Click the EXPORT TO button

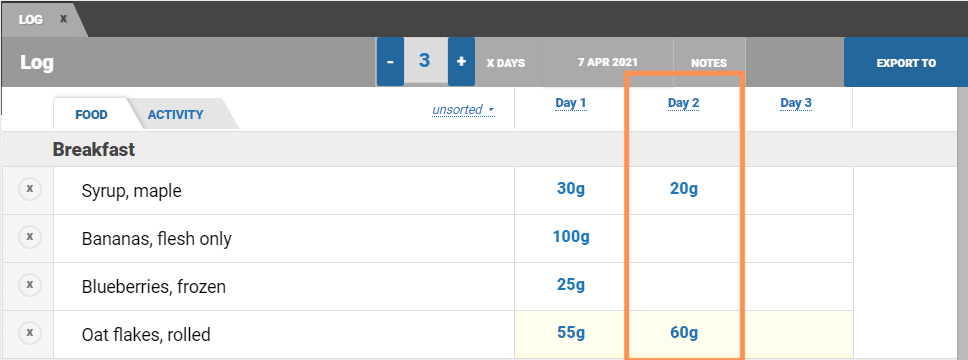906,62
